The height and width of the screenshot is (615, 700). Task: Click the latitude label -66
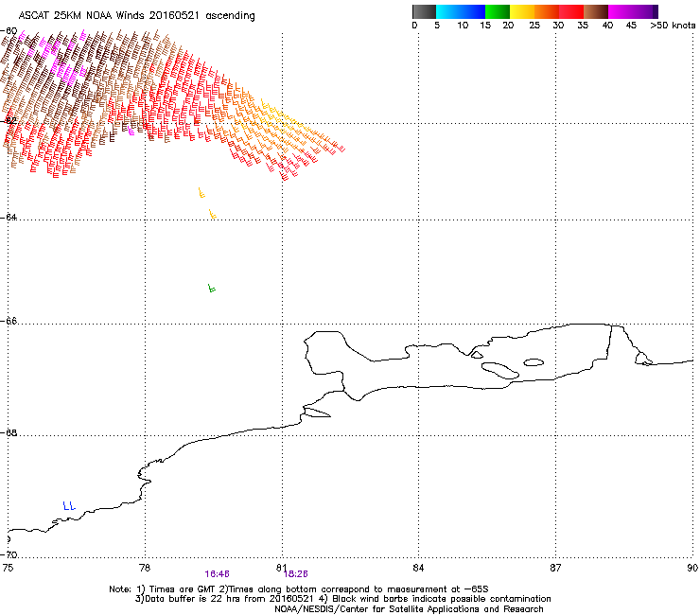pyautogui.click(x=9, y=321)
